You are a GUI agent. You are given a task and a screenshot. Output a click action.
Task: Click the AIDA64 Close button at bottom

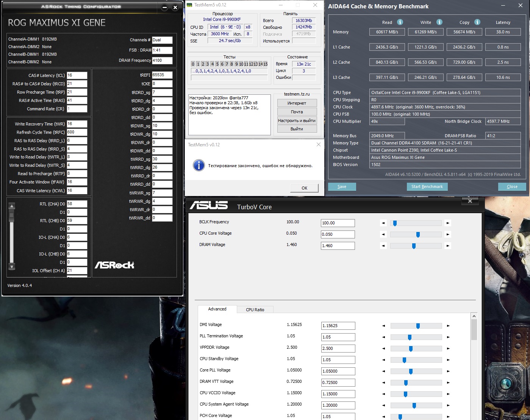pos(512,186)
